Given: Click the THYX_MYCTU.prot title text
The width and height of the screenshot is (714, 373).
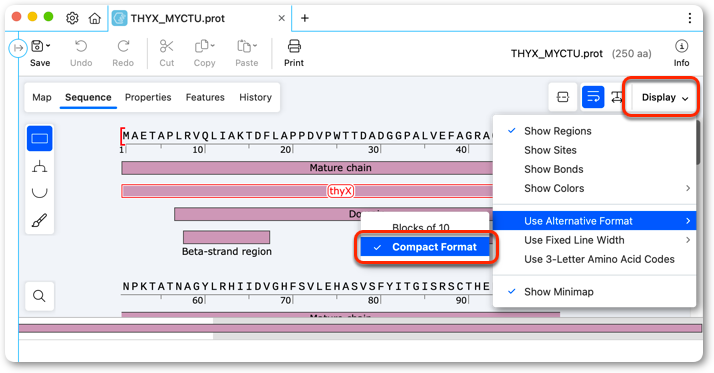Looking at the screenshot, I should click(x=556, y=54).
